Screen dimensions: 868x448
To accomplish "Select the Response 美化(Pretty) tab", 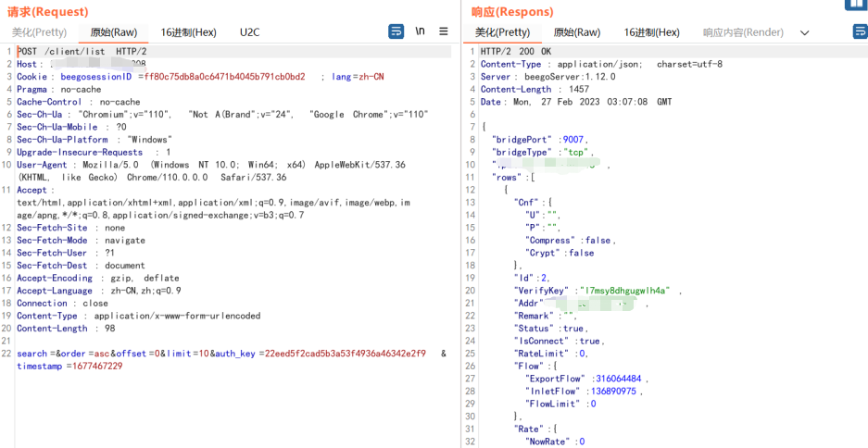I will pos(502,32).
